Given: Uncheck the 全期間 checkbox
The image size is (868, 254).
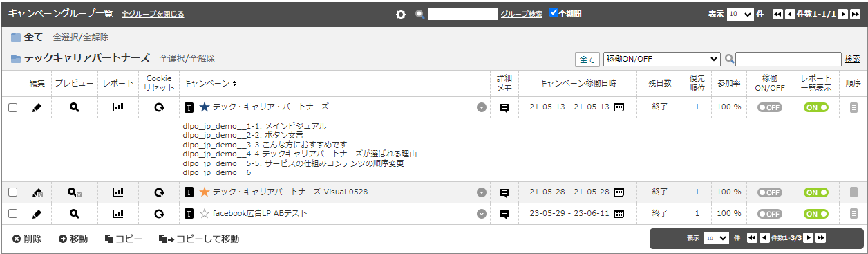Looking at the screenshot, I should click(x=554, y=13).
